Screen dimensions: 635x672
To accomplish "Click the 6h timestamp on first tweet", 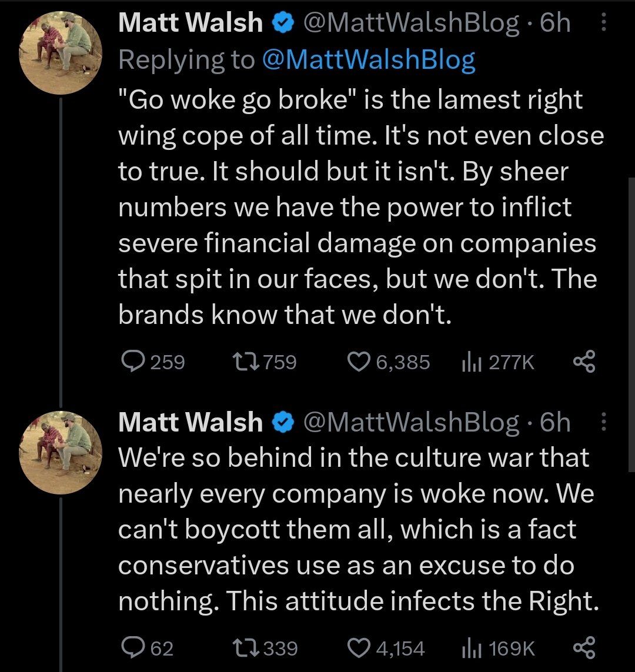I will pyautogui.click(x=555, y=23).
